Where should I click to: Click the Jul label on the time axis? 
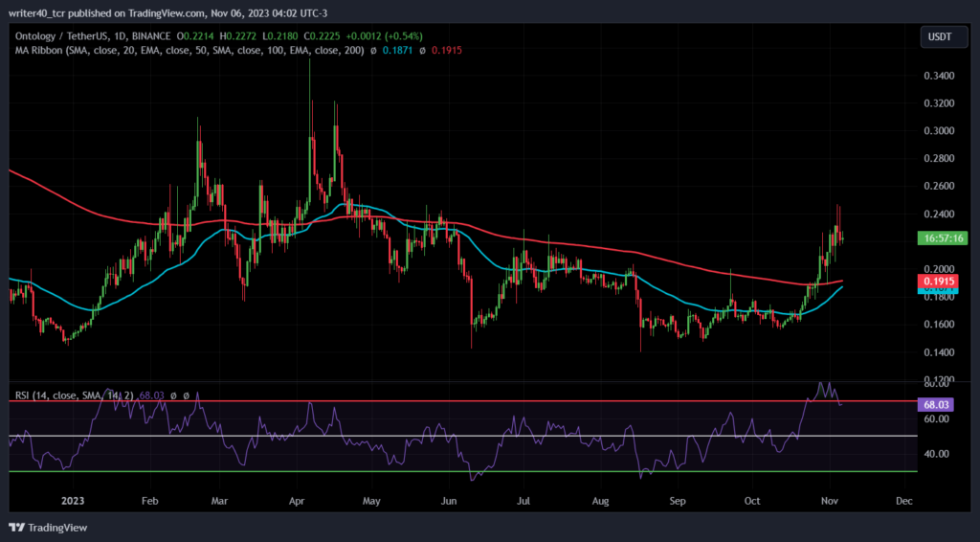[x=523, y=501]
